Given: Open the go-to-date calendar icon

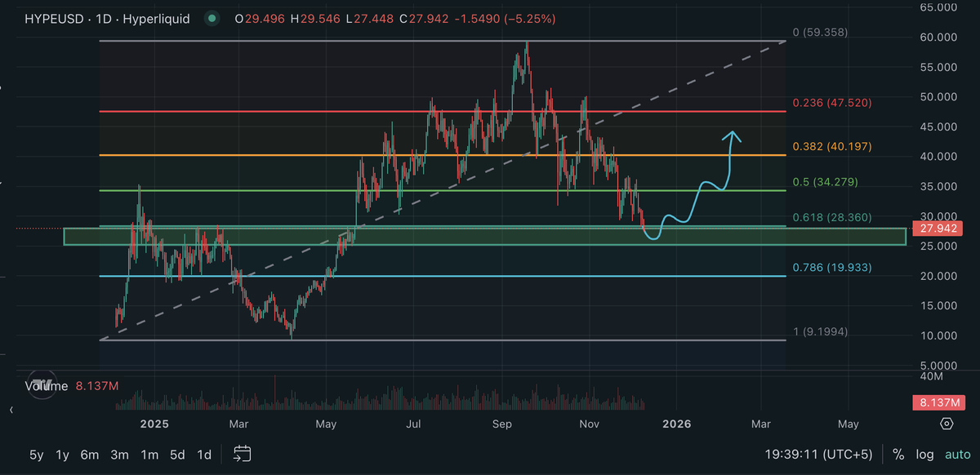Looking at the screenshot, I should click(x=242, y=454).
